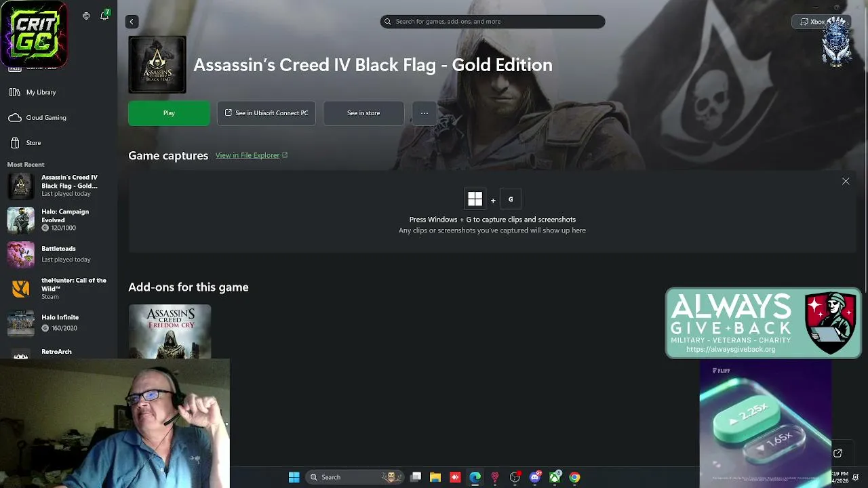Click the Halo: Campaign Evolved sidebar thumbnail
868x488 pixels.
click(x=21, y=220)
